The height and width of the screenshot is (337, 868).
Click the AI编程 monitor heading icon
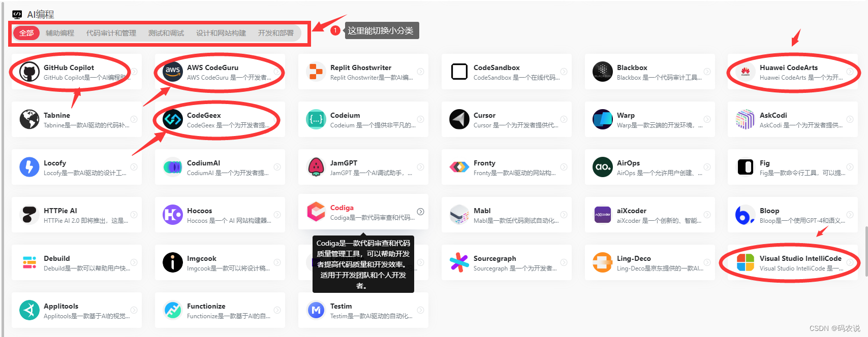17,14
